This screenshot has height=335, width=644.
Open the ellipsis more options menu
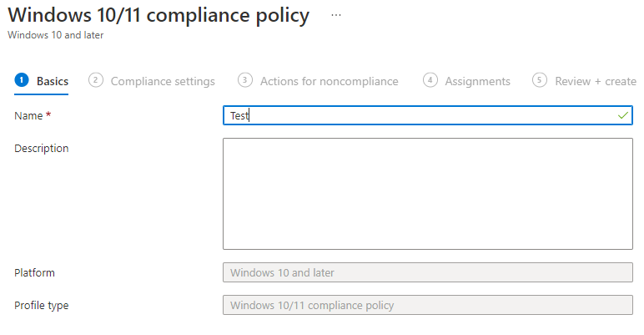(x=336, y=15)
